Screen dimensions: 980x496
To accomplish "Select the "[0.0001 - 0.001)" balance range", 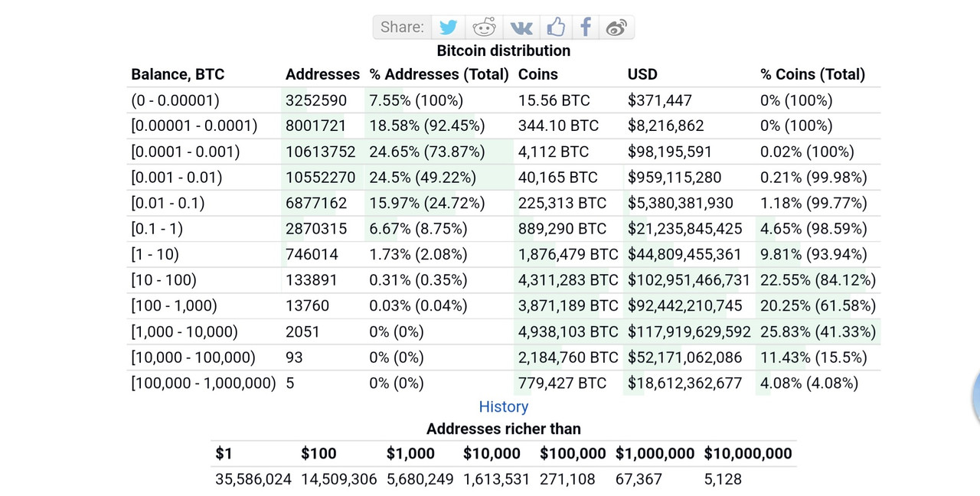I will [x=185, y=152].
